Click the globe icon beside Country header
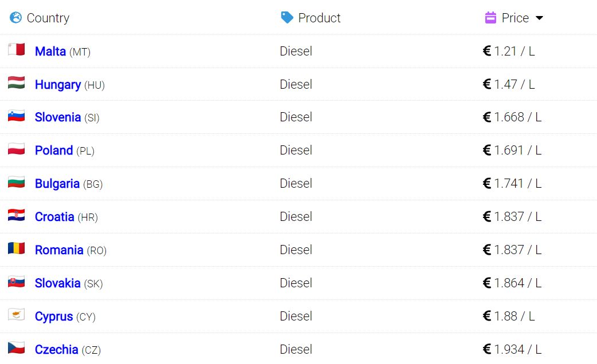 point(15,18)
